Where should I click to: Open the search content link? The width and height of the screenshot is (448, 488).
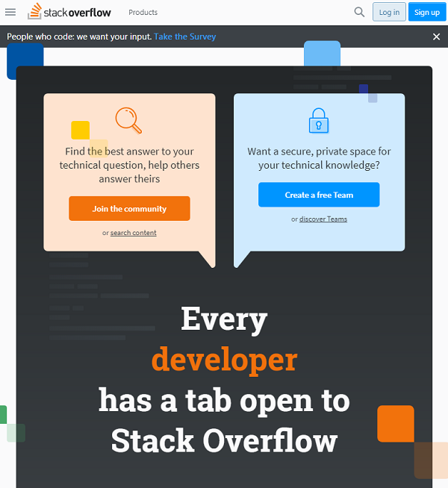(x=133, y=233)
